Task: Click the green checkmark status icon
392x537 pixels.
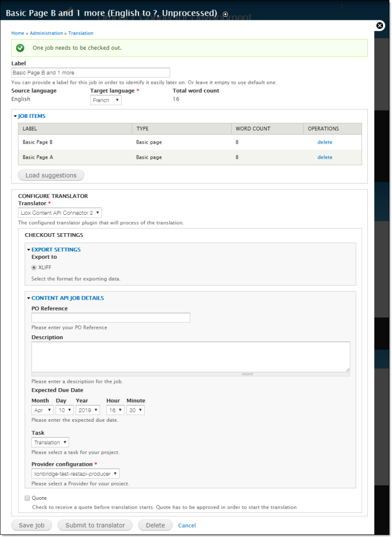Action: pyautogui.click(x=20, y=48)
